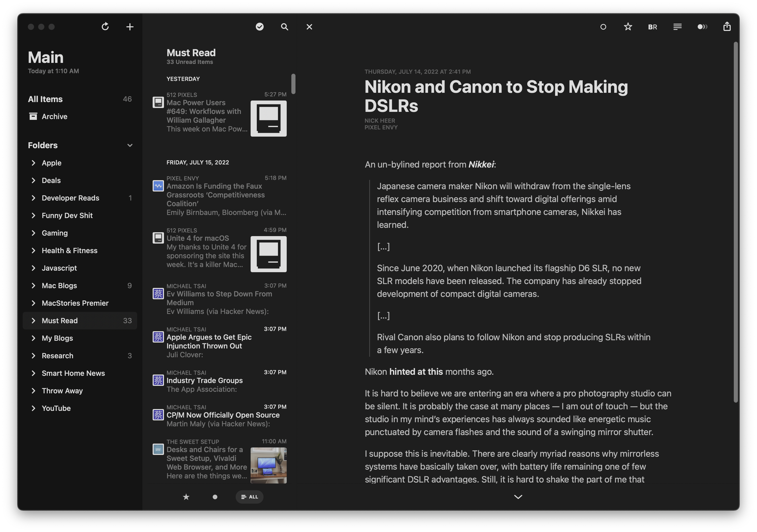Viewport: 757px width, 532px height.
Task: Mark all as read with the checkmark icon
Action: pyautogui.click(x=260, y=27)
